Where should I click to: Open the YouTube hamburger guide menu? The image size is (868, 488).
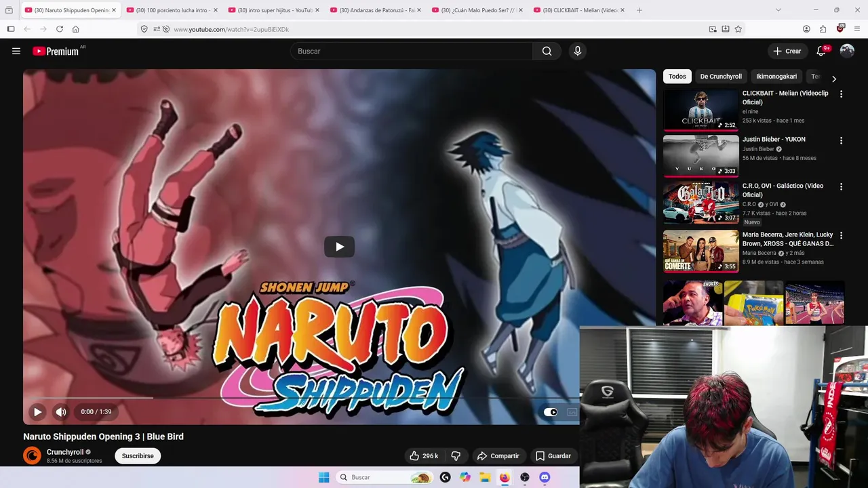16,51
